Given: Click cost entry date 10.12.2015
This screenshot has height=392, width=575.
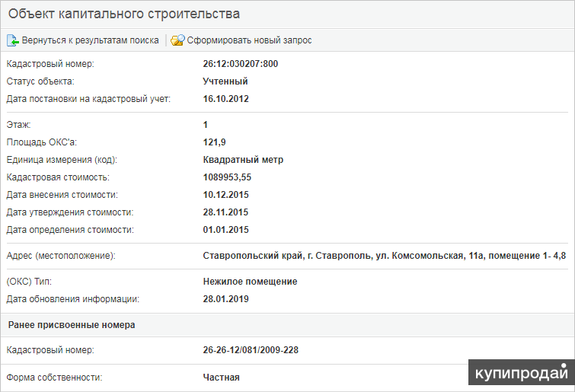Looking at the screenshot, I should [x=226, y=195].
